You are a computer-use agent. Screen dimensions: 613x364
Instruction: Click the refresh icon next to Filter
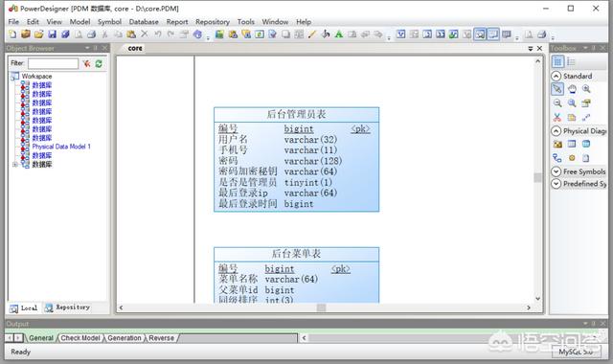[99, 64]
